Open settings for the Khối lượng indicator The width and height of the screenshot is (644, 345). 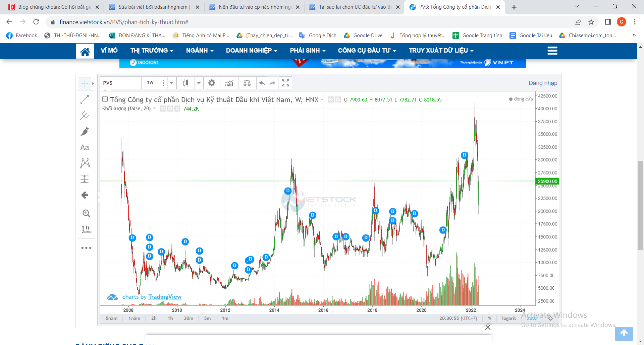click(x=170, y=109)
